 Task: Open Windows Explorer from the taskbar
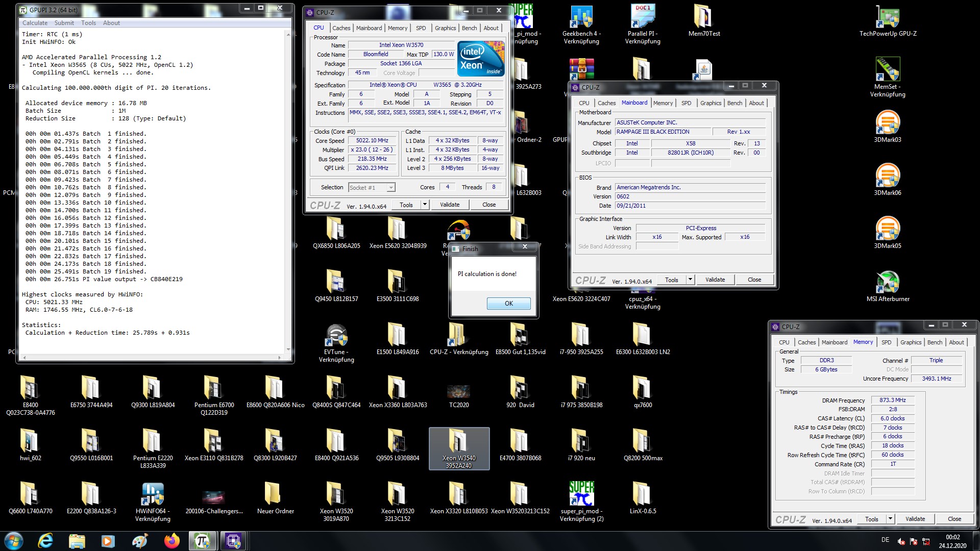pyautogui.click(x=77, y=541)
